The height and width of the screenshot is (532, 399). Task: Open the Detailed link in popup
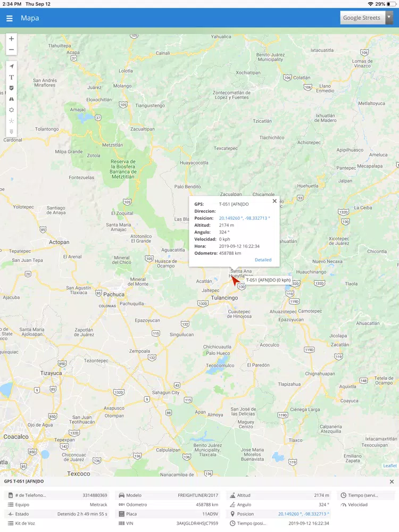(x=263, y=260)
